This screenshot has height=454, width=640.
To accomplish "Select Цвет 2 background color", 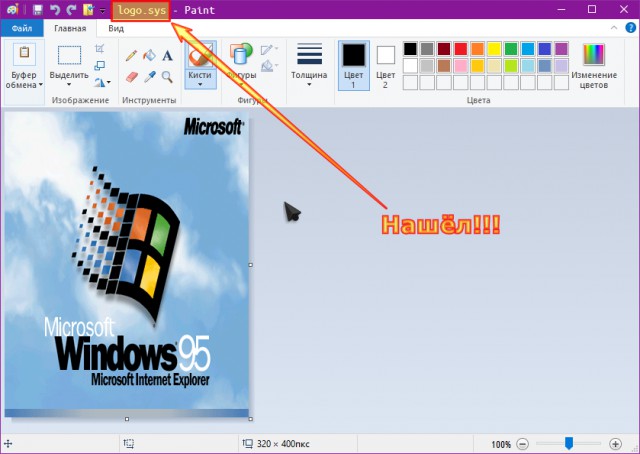I will tap(386, 65).
